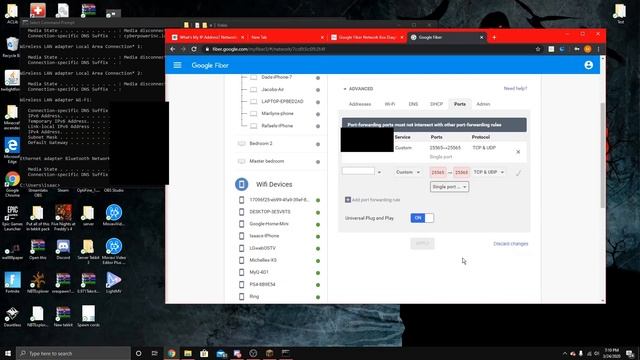The height and width of the screenshot is (360, 640).
Task: Open a new Chrome tab with plus
Action: (x=494, y=37)
